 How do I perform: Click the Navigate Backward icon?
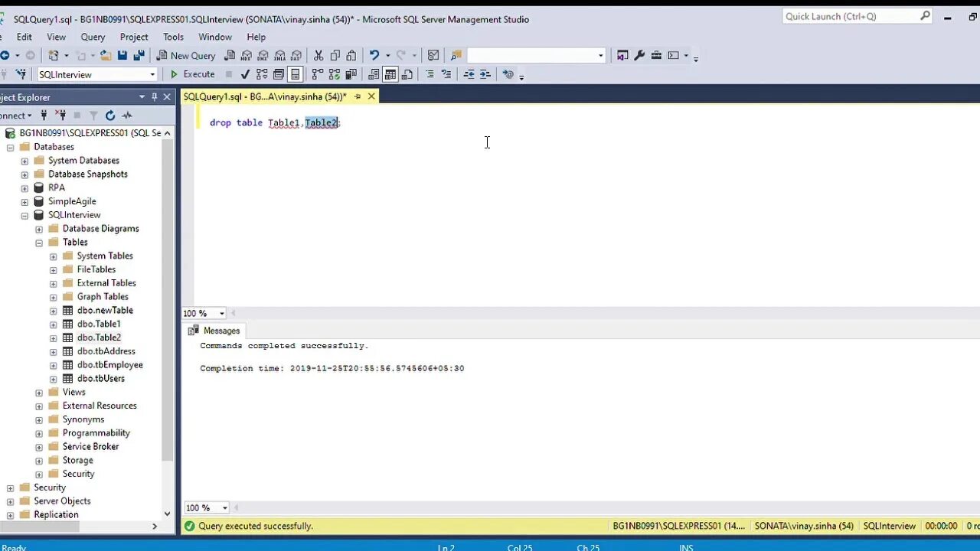(x=5, y=55)
